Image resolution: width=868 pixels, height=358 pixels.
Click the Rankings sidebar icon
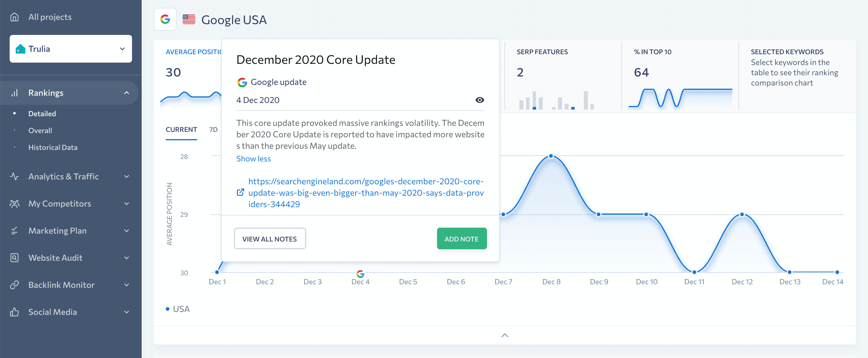tap(16, 93)
